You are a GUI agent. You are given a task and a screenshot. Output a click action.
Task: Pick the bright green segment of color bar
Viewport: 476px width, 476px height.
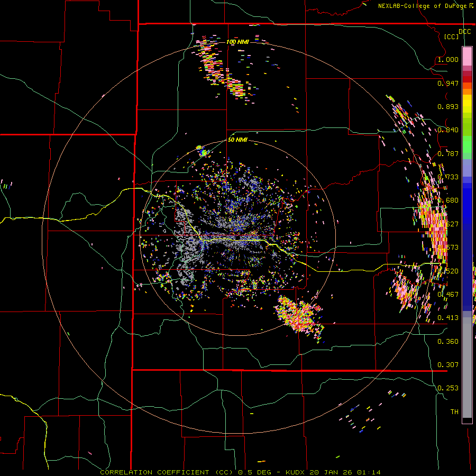[x=467, y=144]
